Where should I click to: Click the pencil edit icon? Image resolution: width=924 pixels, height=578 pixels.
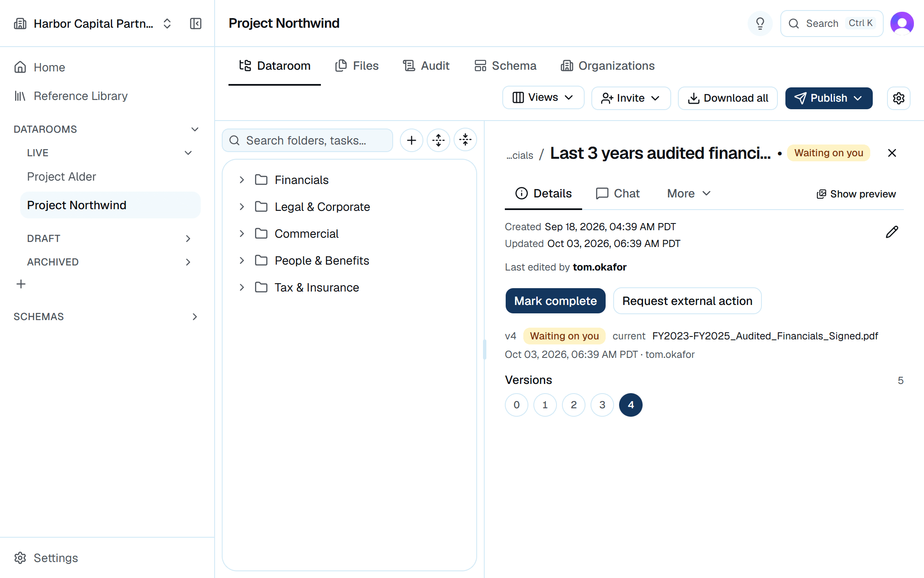tap(892, 232)
